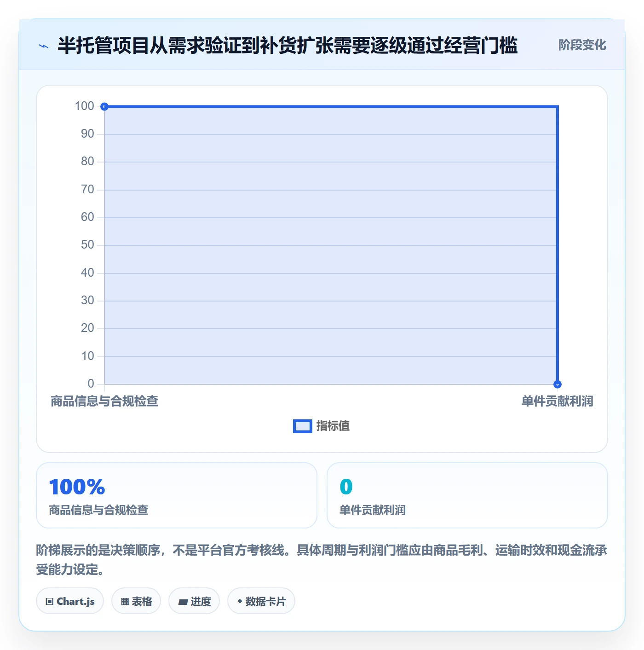Click the 进度 tag

(x=194, y=601)
